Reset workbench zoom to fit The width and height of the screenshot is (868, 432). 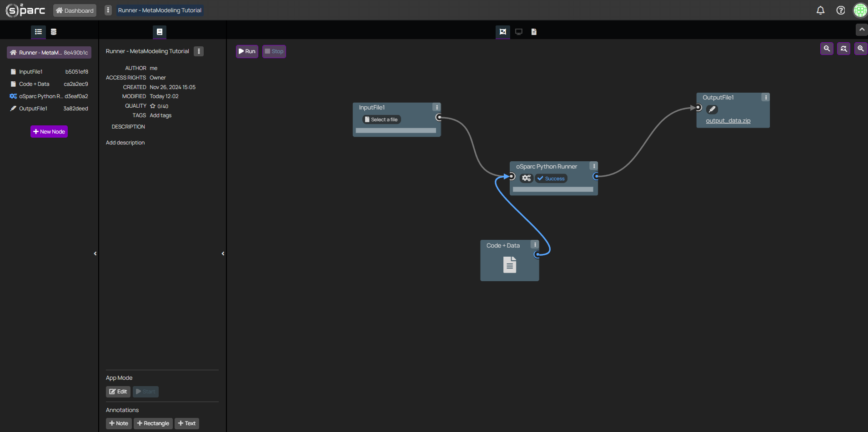pos(843,49)
